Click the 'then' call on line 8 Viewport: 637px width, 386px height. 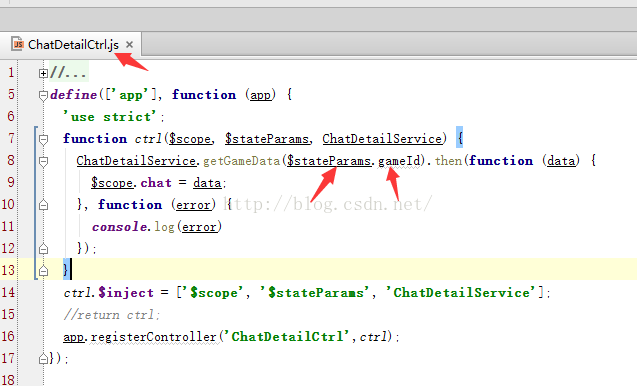tap(448, 161)
